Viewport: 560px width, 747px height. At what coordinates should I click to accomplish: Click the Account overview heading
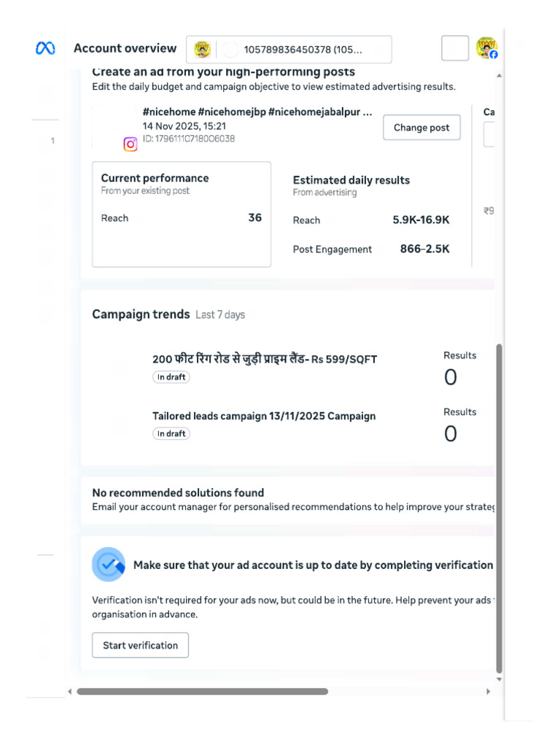125,49
